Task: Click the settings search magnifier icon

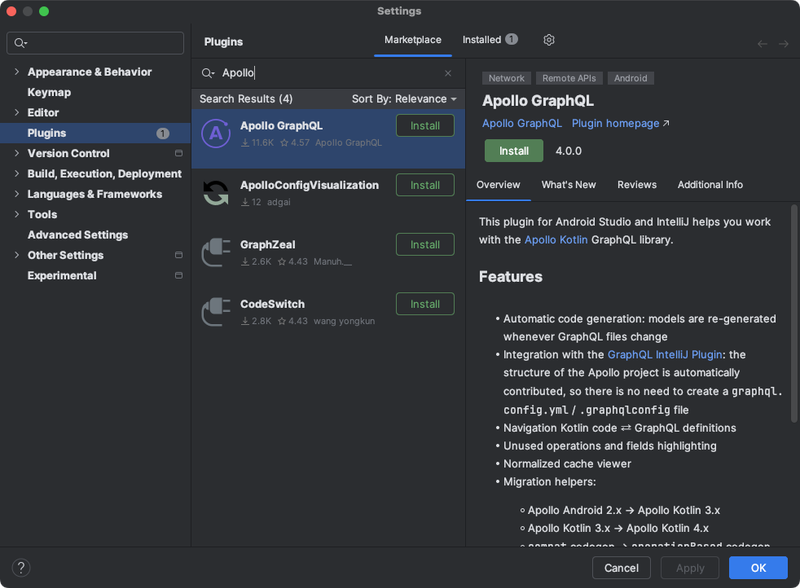Action: (20, 43)
